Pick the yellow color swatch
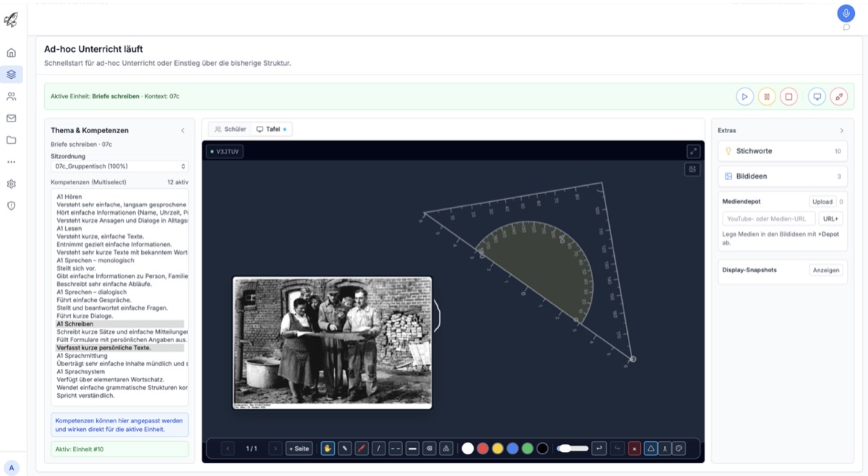Viewport: 868px width, 476px height. point(498,449)
